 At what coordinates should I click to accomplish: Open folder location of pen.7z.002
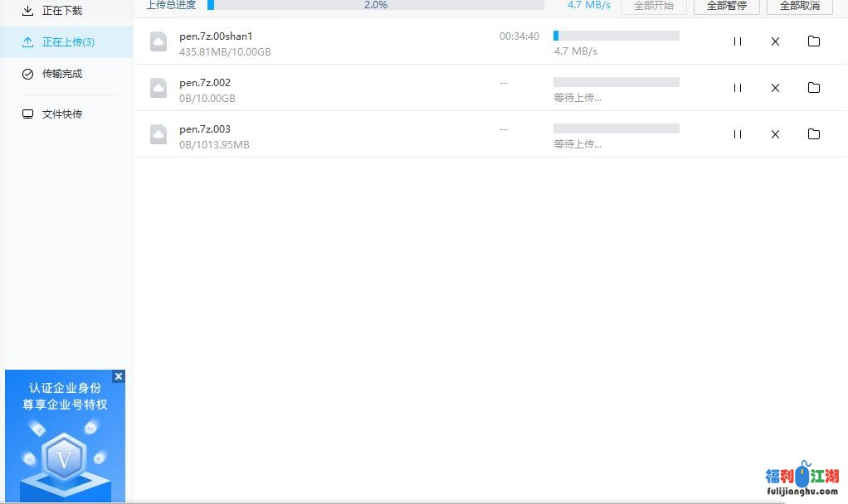point(813,88)
